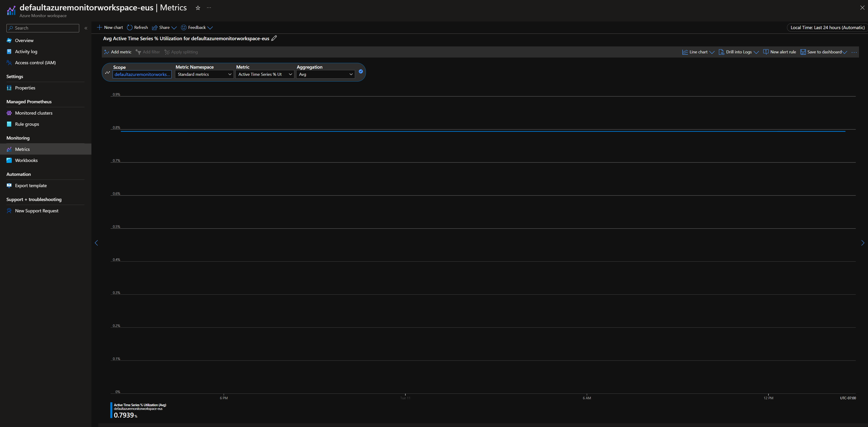
Task: Click Add filter
Action: (x=148, y=52)
